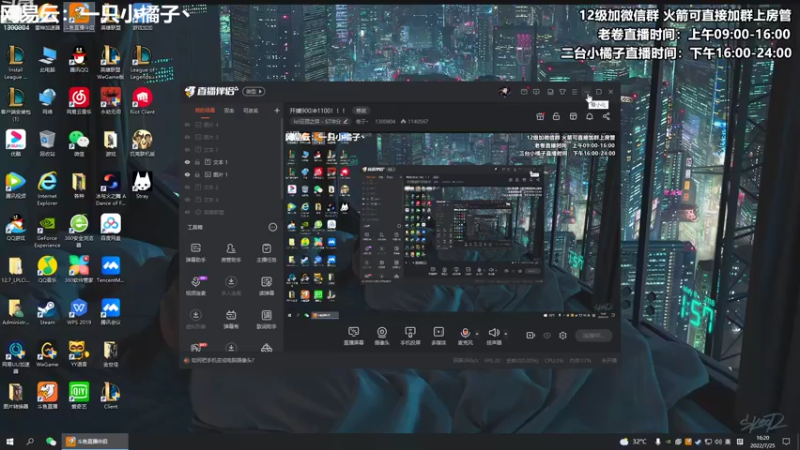Open the Steam desktop shortcut
Image resolution: width=800 pixels, height=450 pixels.
47,312
